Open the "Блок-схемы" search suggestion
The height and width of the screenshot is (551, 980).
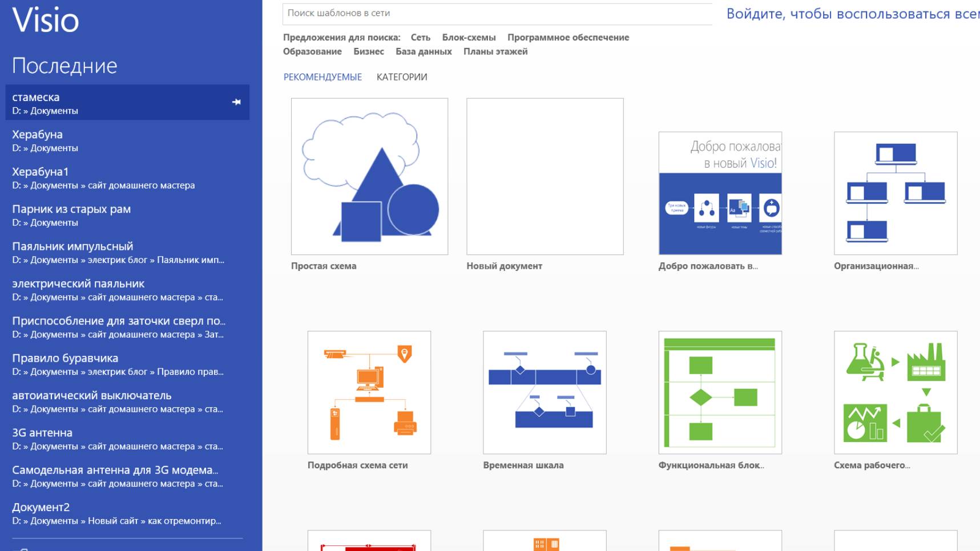pyautogui.click(x=468, y=37)
